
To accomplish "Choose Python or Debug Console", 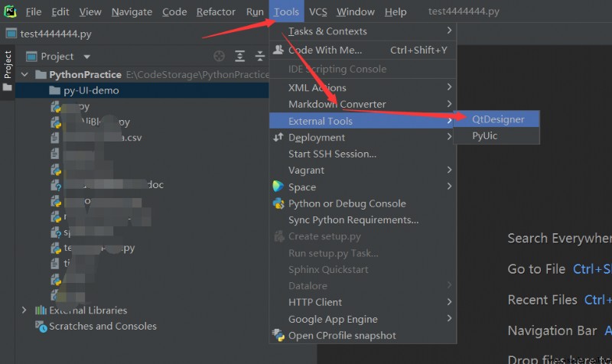I will click(363, 203).
